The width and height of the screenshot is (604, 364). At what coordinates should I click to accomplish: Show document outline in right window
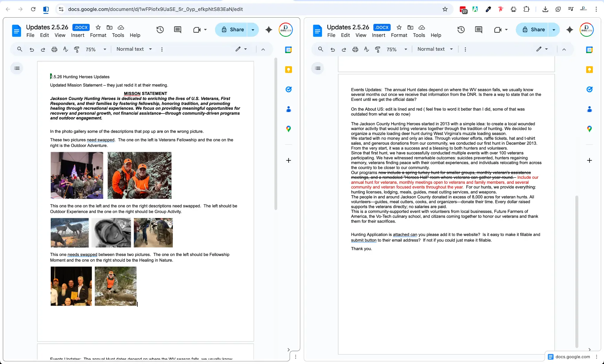click(x=318, y=68)
